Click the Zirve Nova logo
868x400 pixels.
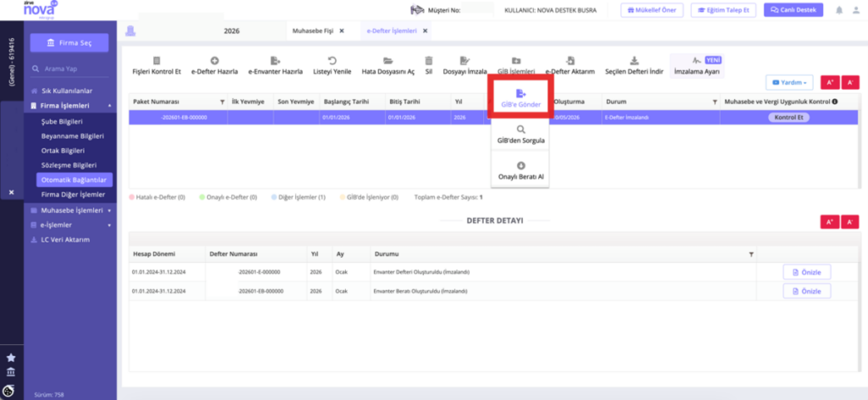[41, 10]
